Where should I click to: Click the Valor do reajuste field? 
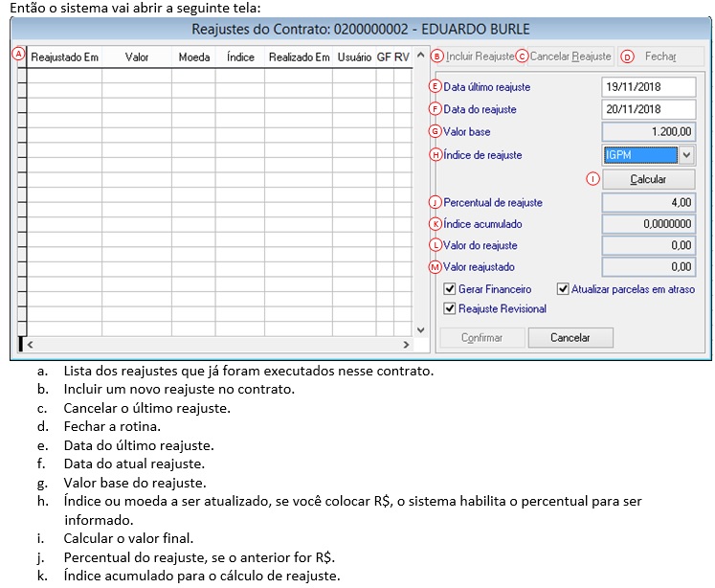click(x=649, y=245)
